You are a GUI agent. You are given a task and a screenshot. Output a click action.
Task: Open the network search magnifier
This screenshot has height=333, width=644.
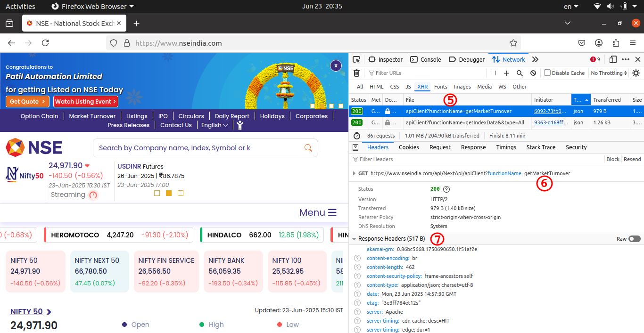point(520,73)
